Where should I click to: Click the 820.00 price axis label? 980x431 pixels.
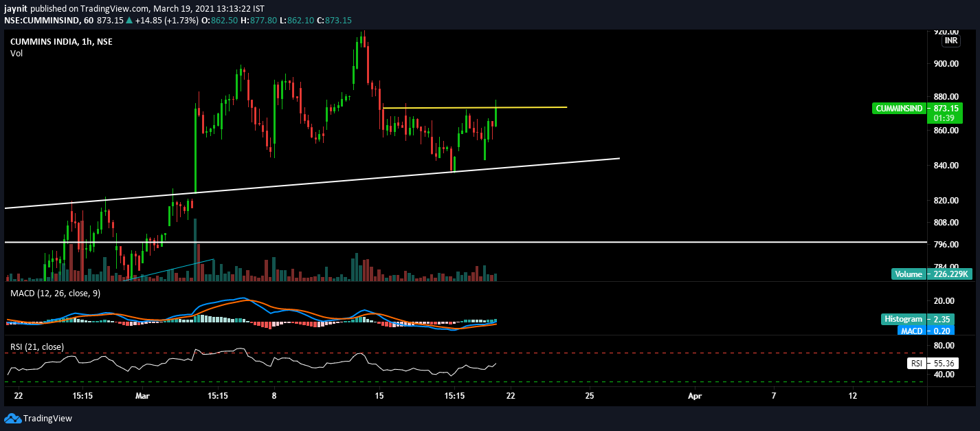[x=946, y=201]
